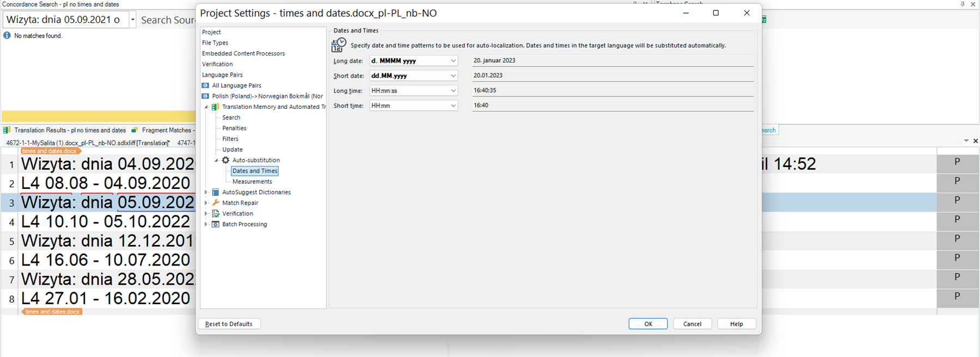Open the Short date format dropdown
The width and height of the screenshot is (980, 357).
pos(453,76)
